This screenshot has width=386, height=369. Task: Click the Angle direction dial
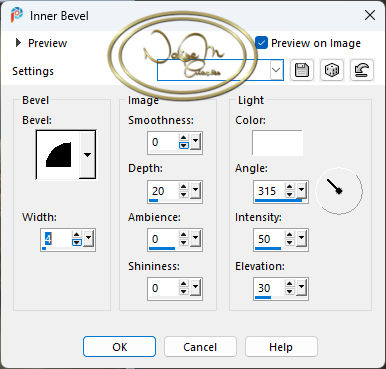click(339, 191)
